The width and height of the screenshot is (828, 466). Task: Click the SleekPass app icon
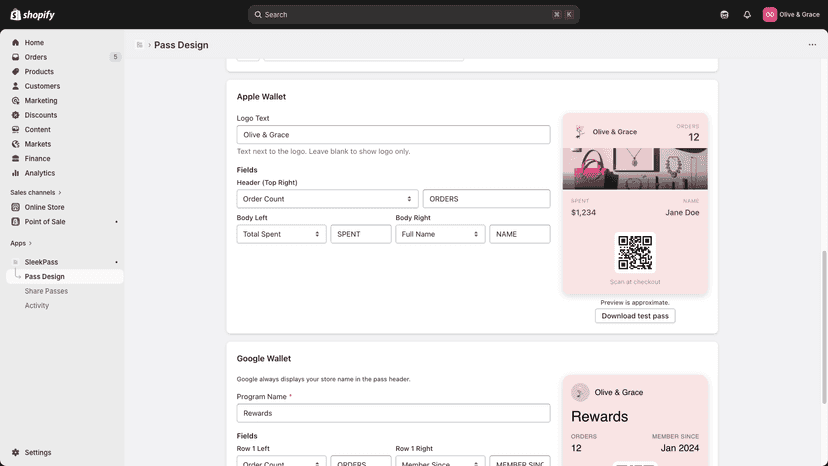(15, 262)
